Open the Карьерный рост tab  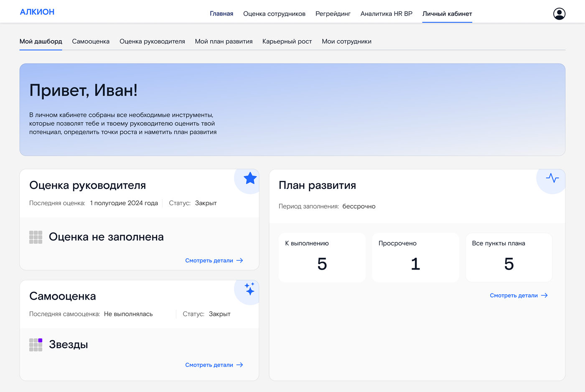(287, 41)
